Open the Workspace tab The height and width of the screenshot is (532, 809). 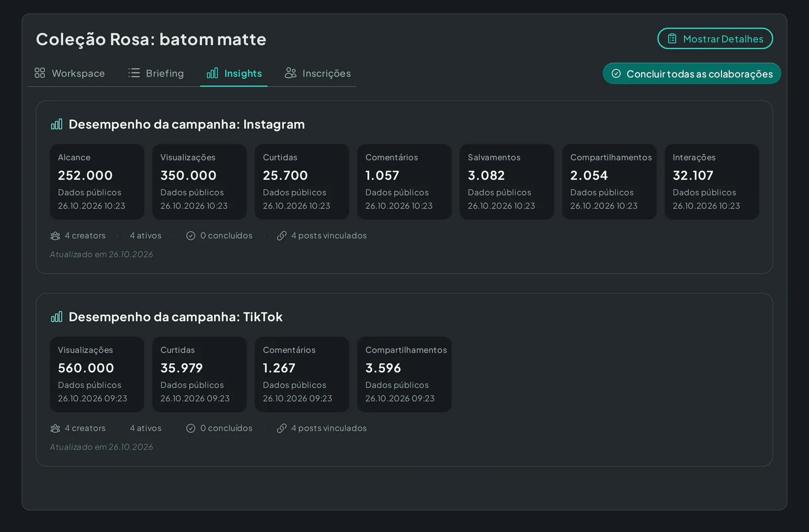click(70, 73)
